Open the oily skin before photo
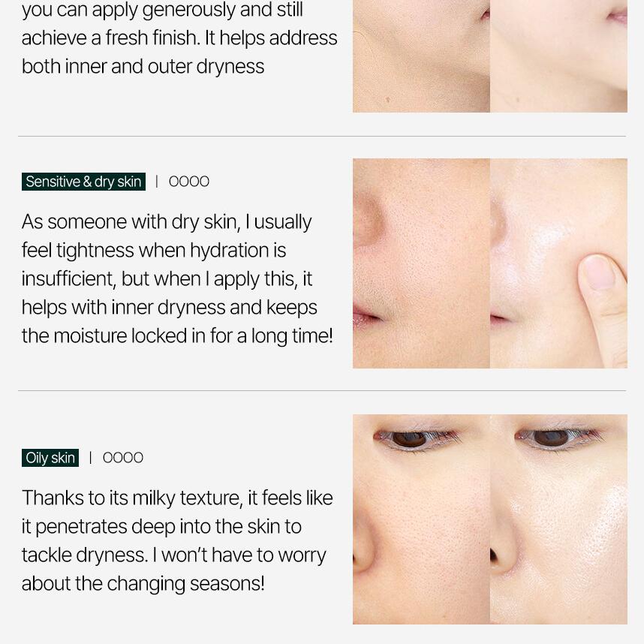Image resolution: width=644 pixels, height=644 pixels. 421,519
